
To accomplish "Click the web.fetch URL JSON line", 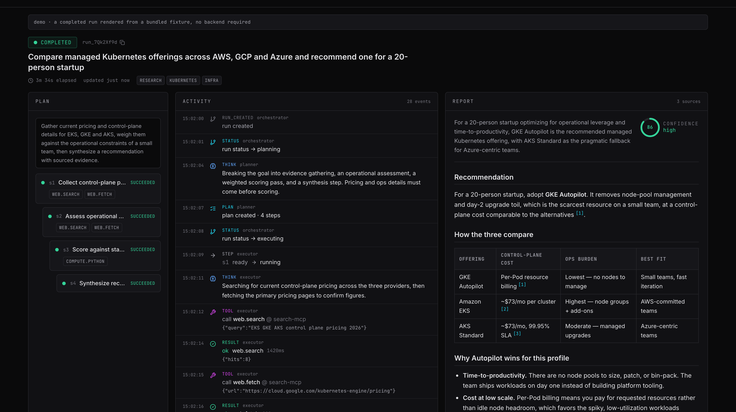I will pyautogui.click(x=308, y=391).
